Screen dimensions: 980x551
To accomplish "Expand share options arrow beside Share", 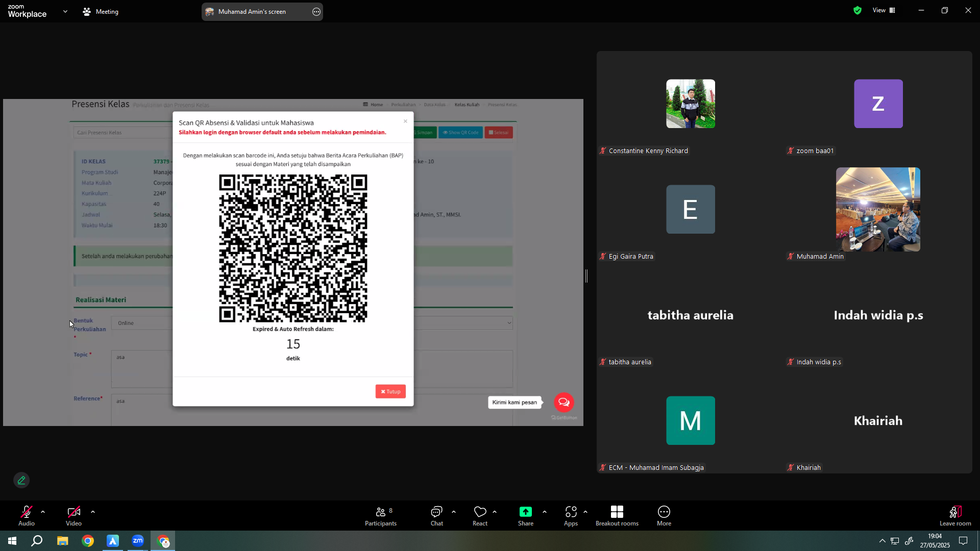I will [545, 512].
